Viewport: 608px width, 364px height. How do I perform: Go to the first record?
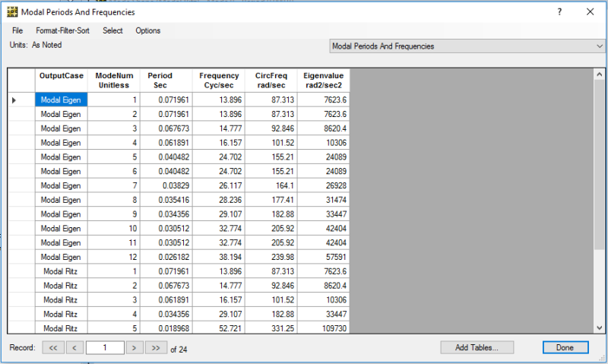[53, 348]
